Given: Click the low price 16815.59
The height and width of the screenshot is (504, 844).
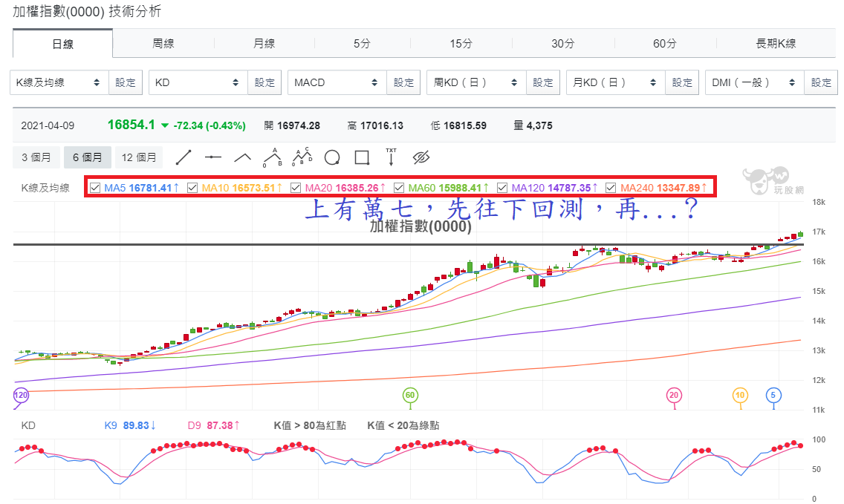Looking at the screenshot, I should 465,126.
